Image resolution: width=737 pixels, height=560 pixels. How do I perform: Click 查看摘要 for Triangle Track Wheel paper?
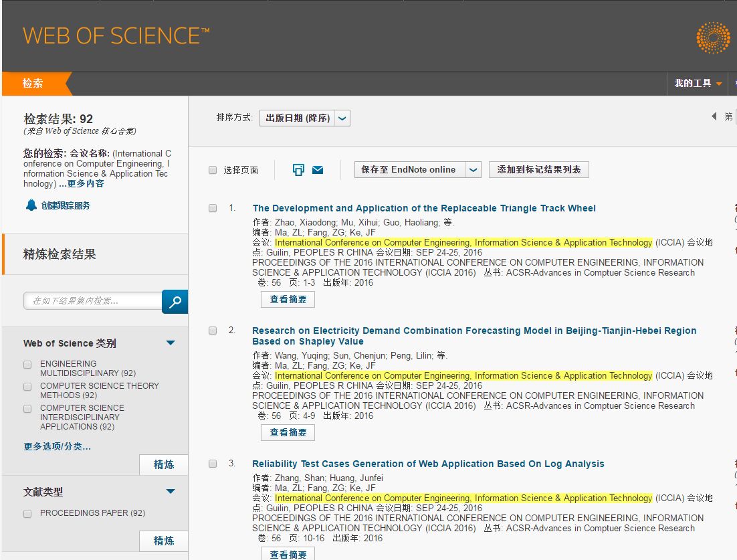point(288,300)
